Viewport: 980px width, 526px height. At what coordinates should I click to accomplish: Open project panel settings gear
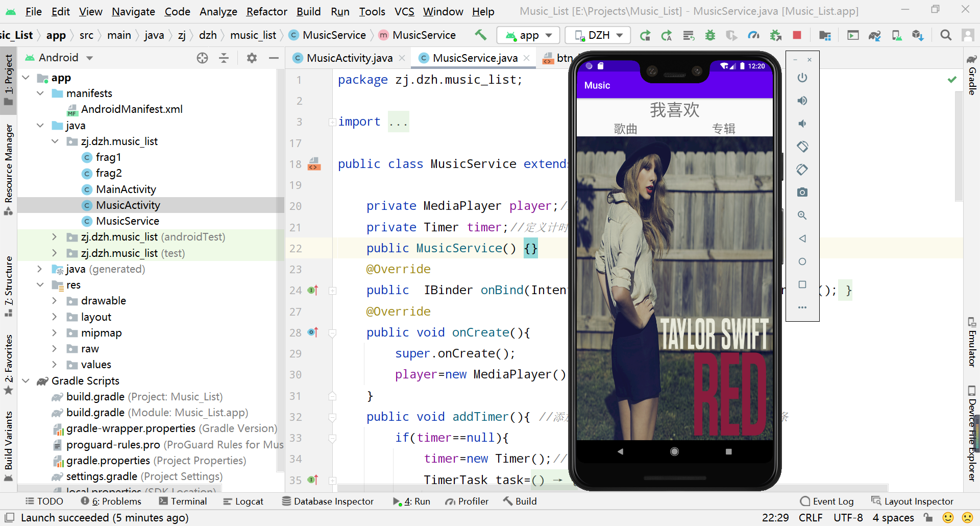[x=252, y=58]
